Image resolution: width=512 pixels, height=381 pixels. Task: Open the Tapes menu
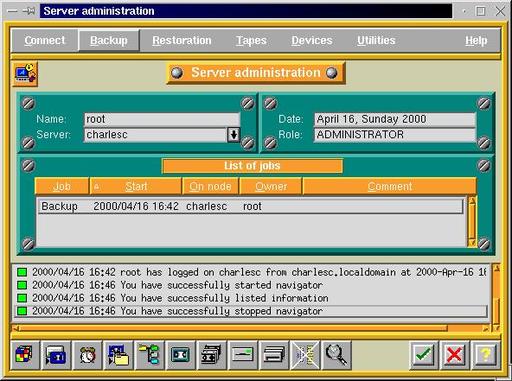pyautogui.click(x=251, y=41)
